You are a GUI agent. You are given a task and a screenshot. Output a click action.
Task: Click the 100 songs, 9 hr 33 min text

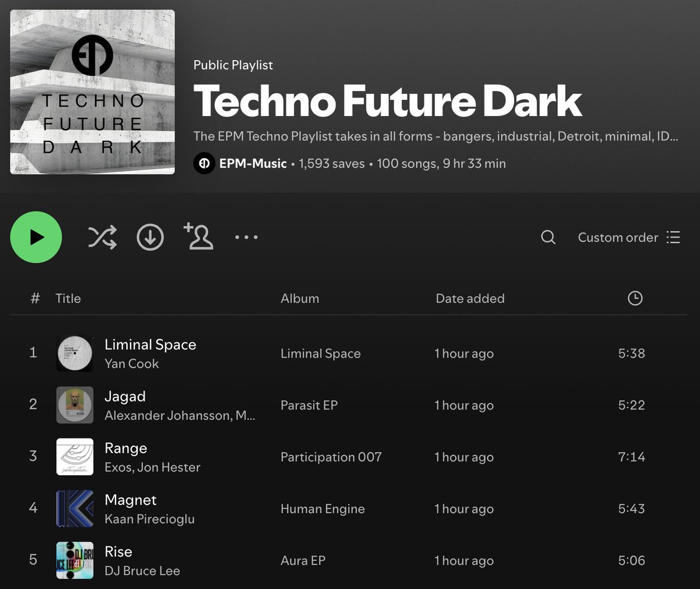coord(441,164)
